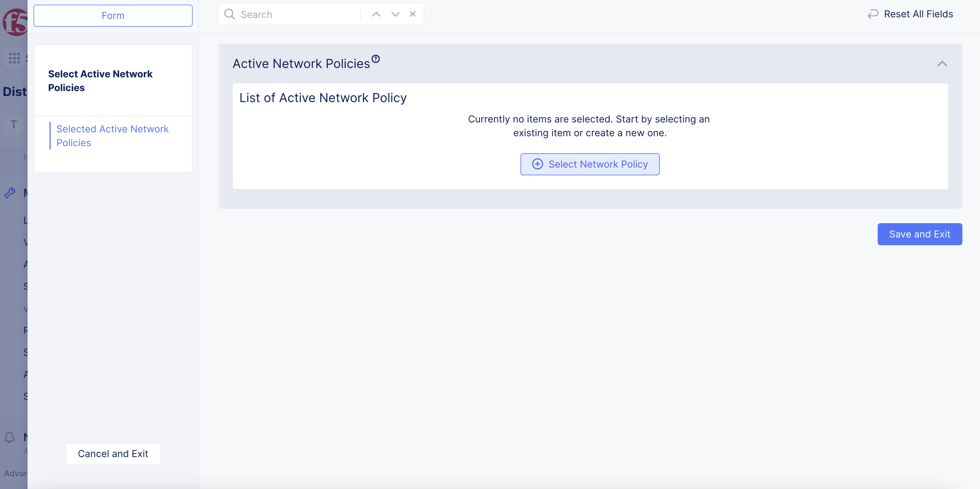Open the apps grid icon
This screenshot has height=489, width=980.
14,58
